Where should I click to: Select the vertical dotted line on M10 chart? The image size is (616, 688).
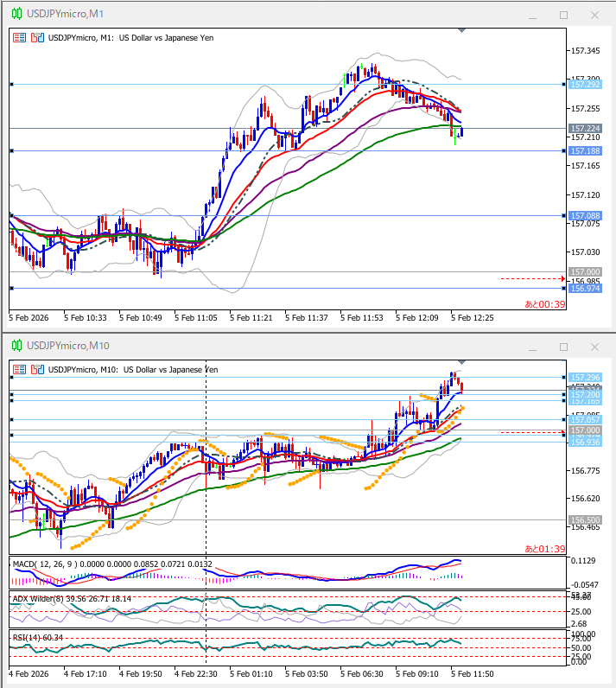(206, 467)
